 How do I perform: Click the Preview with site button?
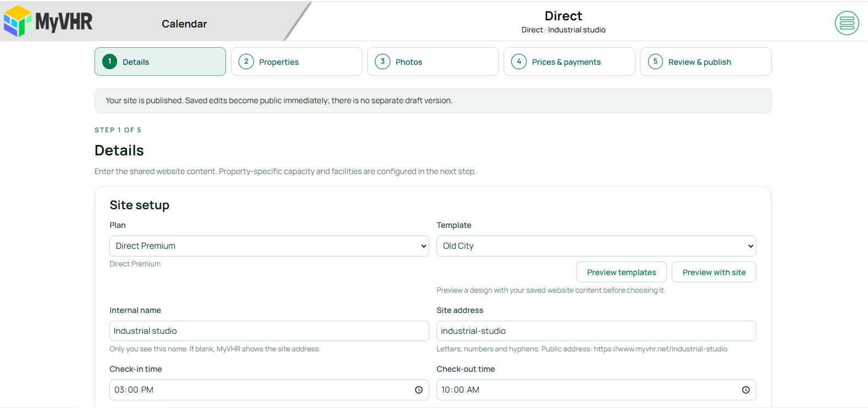coord(714,272)
